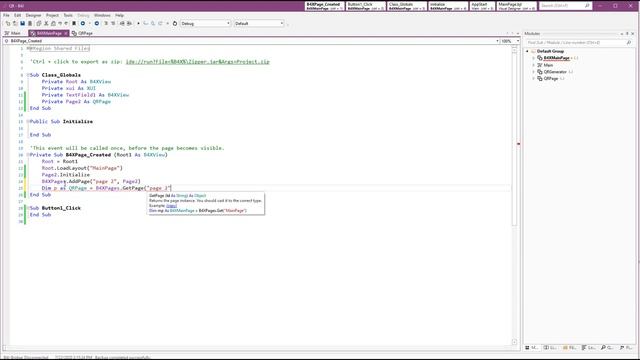This screenshot has width=640, height=360.
Task: Open the Designer menu
Action: (33, 16)
